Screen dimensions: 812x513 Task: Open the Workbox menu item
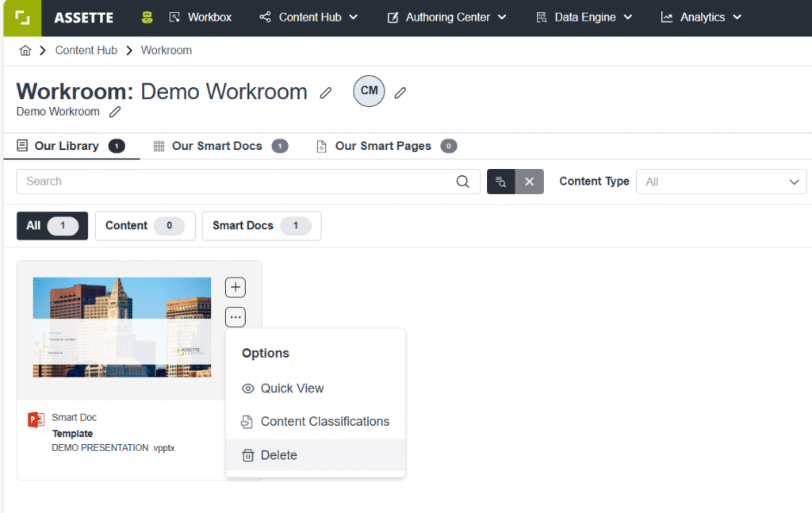(201, 17)
